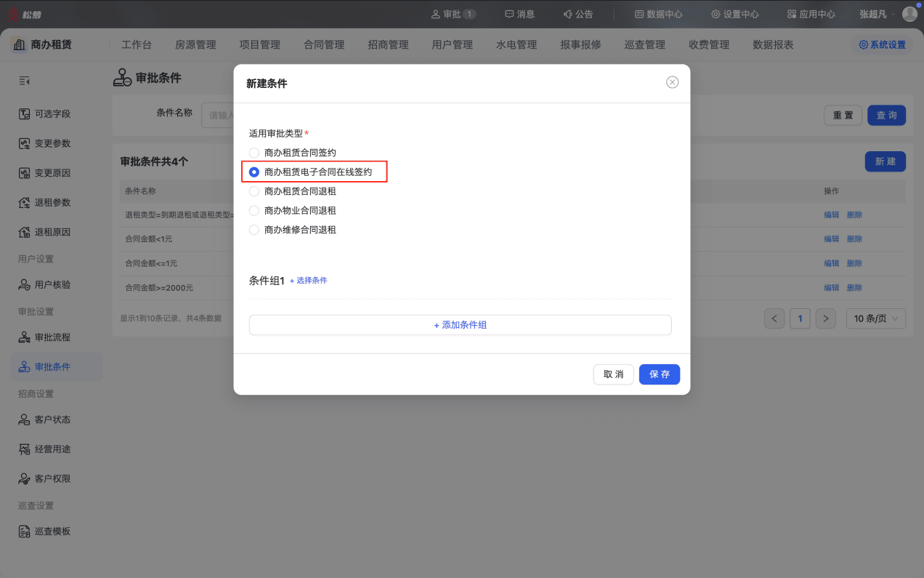Image resolution: width=924 pixels, height=578 pixels.
Task: Open 公告 announcements in top bar
Action: coord(578,14)
